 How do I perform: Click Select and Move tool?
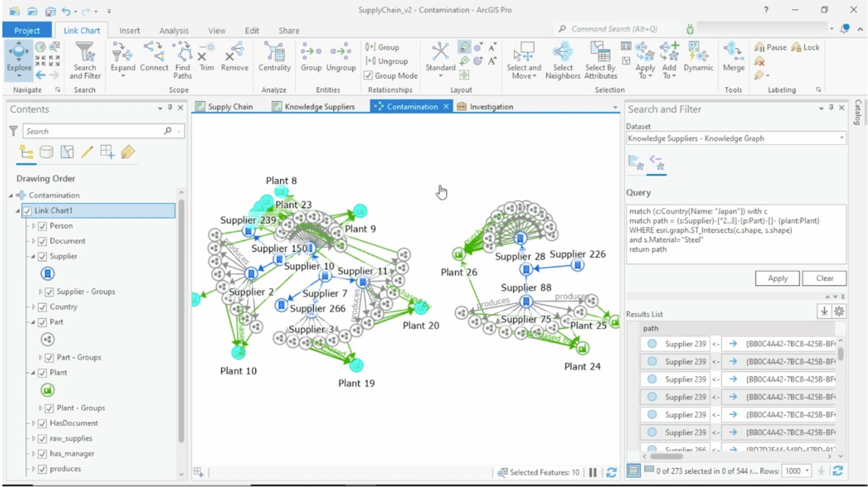[524, 60]
